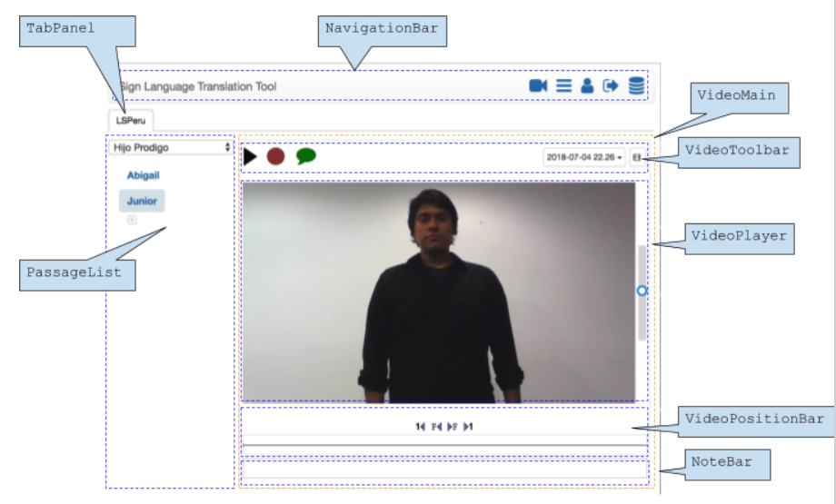836x504 pixels.
Task: Open the Hijo Prodigo passage dropdown
Action: [171, 148]
